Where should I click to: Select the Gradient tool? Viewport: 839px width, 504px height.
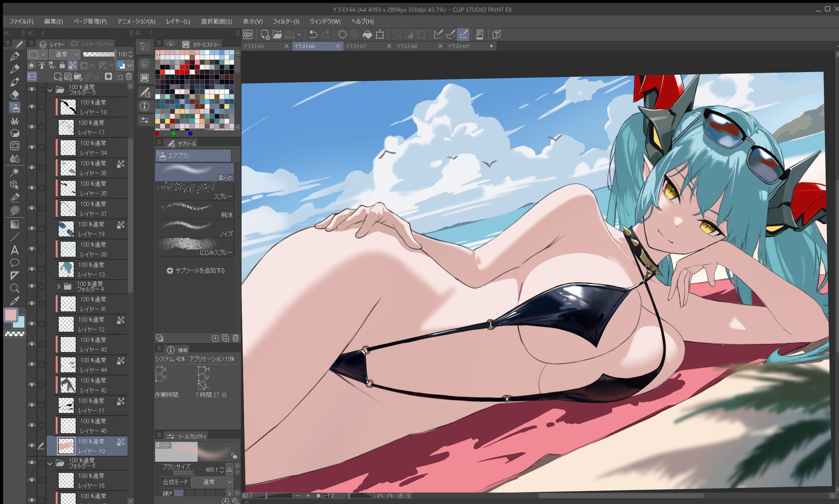[15, 224]
